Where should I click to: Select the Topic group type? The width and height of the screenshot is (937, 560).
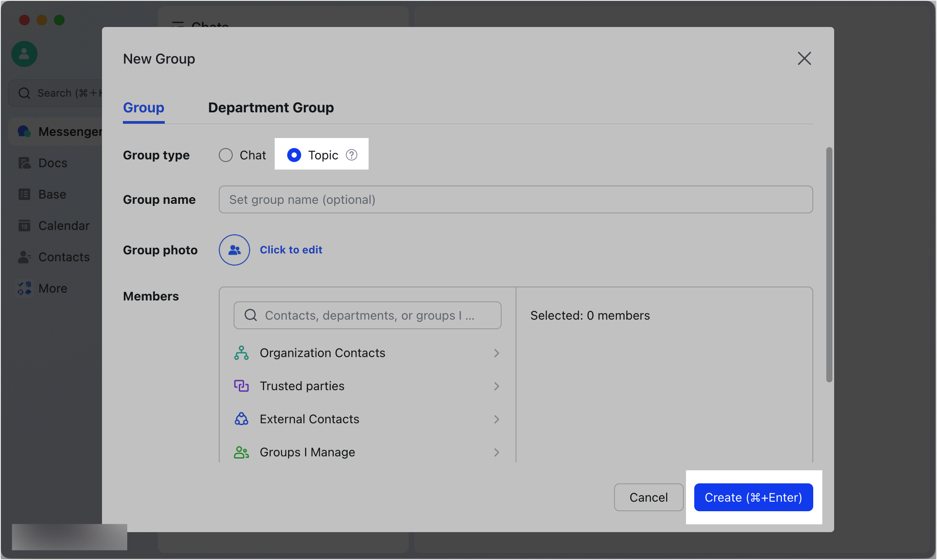(x=294, y=155)
